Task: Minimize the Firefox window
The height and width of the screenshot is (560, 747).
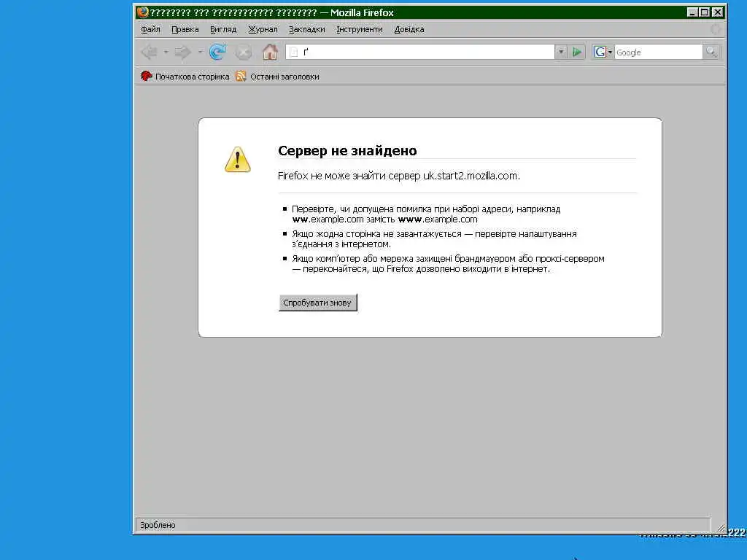Action: pos(693,12)
